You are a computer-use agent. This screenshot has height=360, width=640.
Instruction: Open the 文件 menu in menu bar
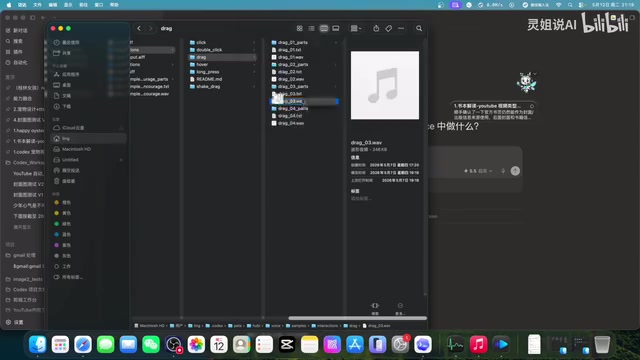37,5
